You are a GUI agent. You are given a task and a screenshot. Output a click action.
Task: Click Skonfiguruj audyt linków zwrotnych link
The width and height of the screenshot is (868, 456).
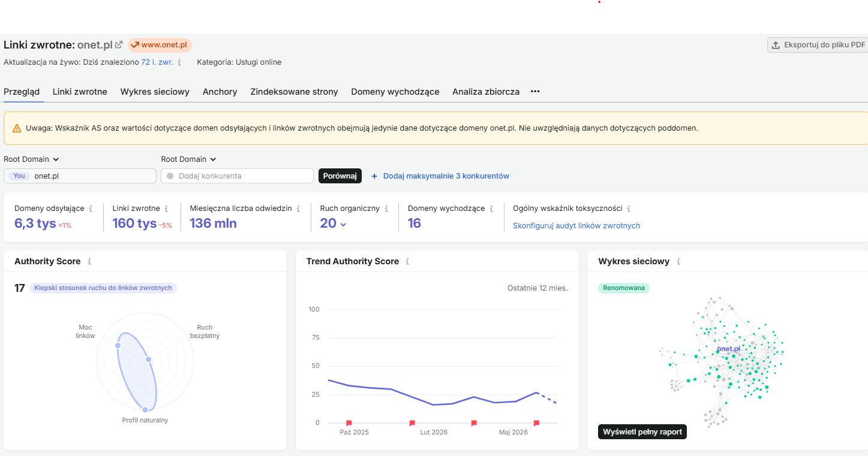[x=576, y=226]
